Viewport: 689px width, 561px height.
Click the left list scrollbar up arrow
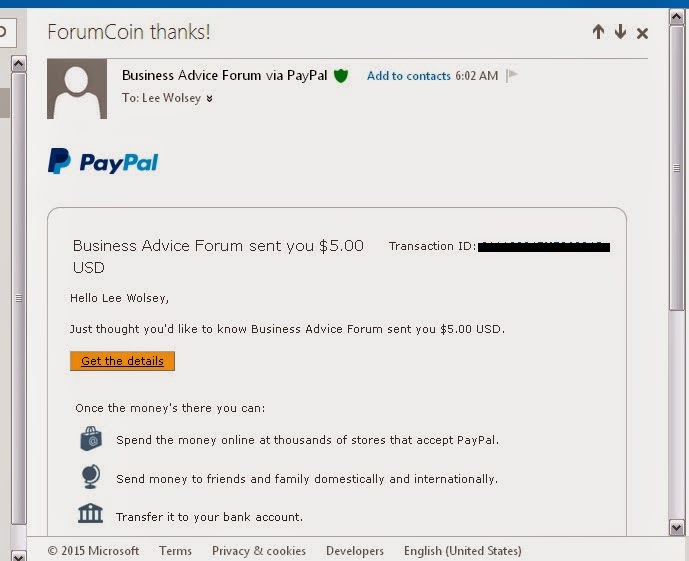click(x=18, y=64)
